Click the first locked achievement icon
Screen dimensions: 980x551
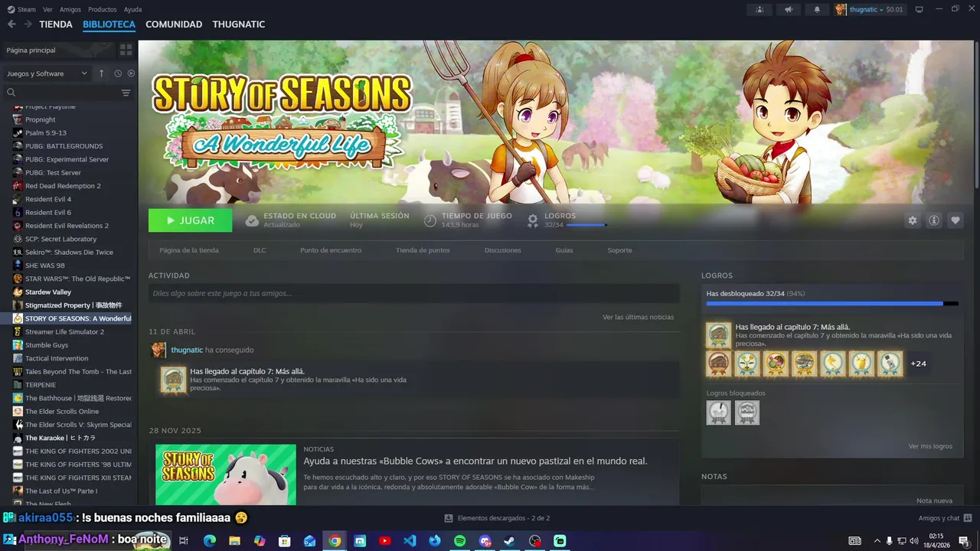coord(718,412)
